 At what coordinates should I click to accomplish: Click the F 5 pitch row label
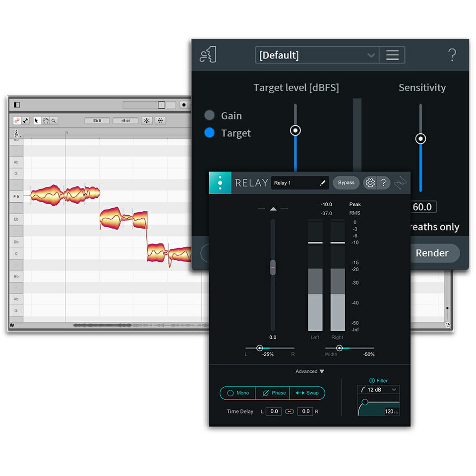coord(16,196)
